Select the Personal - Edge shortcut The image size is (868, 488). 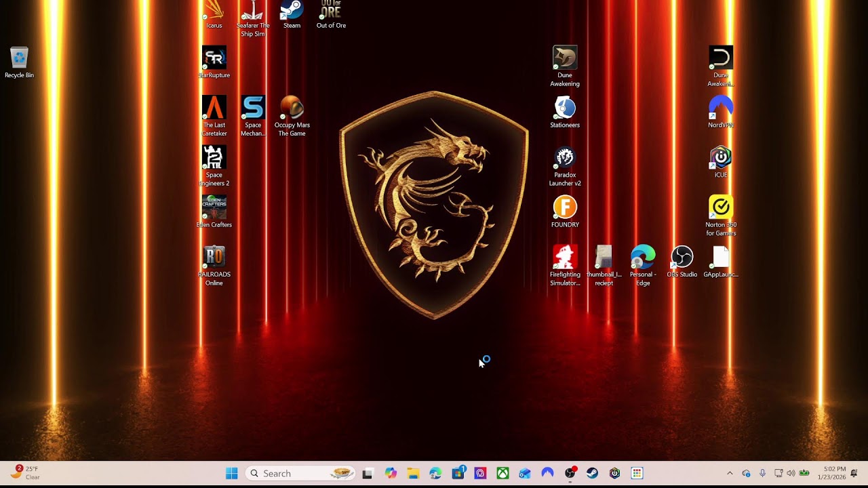point(643,266)
